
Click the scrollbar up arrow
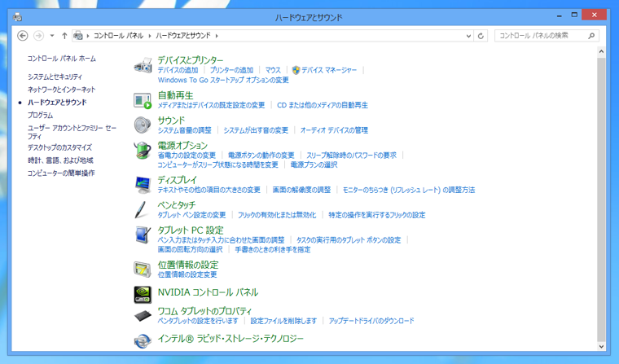click(601, 51)
